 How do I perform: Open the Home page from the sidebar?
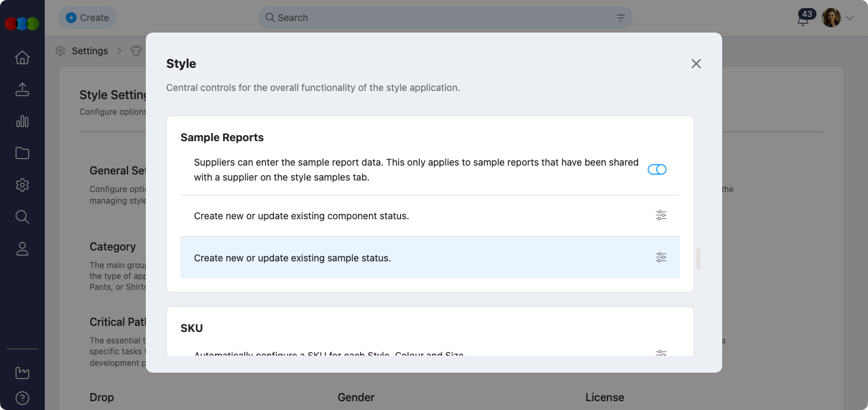22,58
